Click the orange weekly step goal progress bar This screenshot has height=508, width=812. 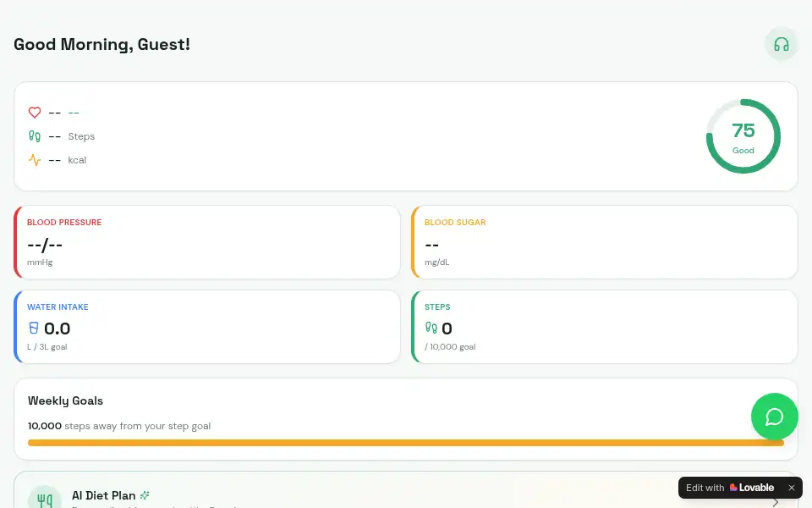tap(405, 443)
